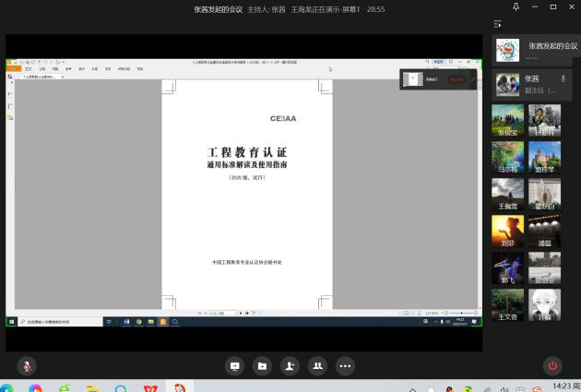The image size is (581, 392).
Task: Select 王文奇 participant thumbnail
Action: coord(507,304)
